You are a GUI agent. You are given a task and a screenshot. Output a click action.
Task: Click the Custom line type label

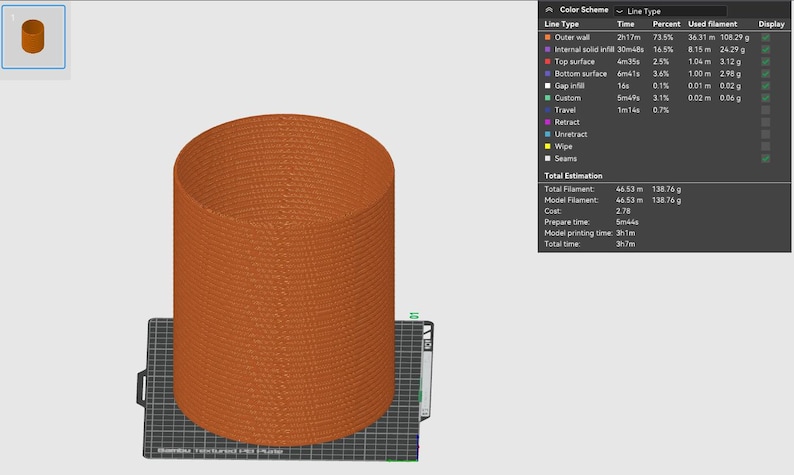tap(568, 98)
